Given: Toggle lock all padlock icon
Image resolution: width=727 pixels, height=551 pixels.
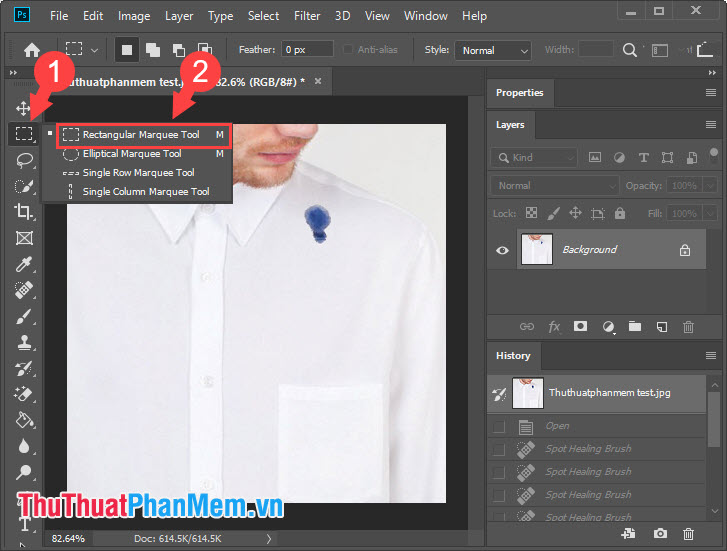Looking at the screenshot, I should [x=619, y=213].
